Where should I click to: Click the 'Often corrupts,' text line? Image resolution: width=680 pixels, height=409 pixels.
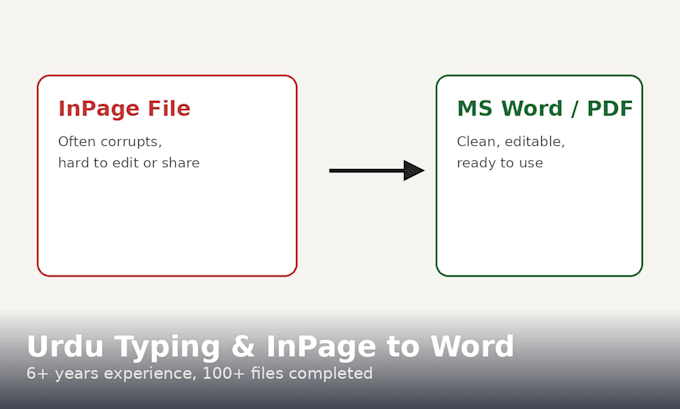pos(110,141)
